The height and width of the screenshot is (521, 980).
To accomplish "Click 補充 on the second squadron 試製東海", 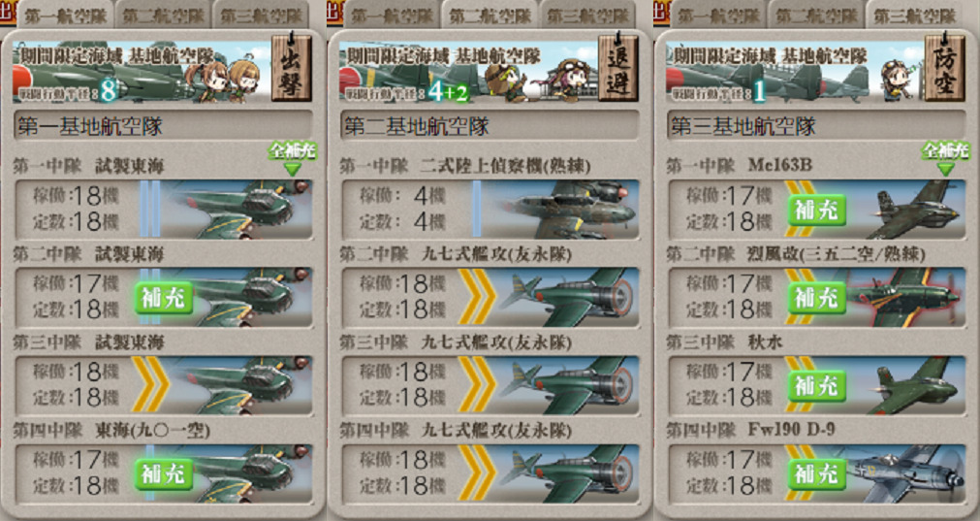I will point(164,298).
